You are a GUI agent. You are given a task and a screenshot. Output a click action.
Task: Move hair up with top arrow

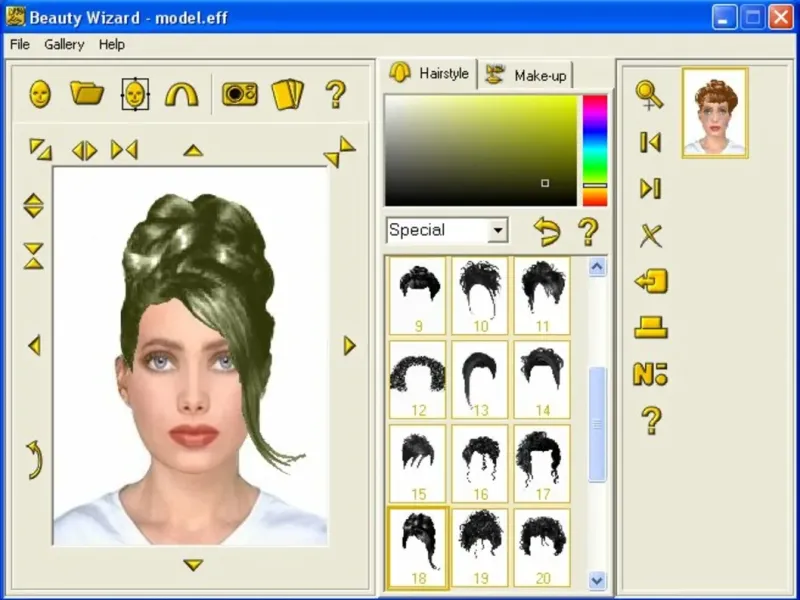coord(193,151)
